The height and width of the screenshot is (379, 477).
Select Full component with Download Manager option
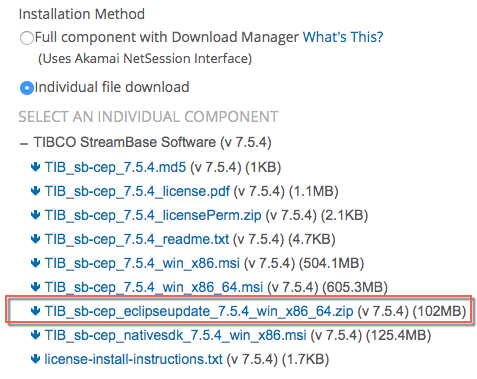[x=27, y=38]
